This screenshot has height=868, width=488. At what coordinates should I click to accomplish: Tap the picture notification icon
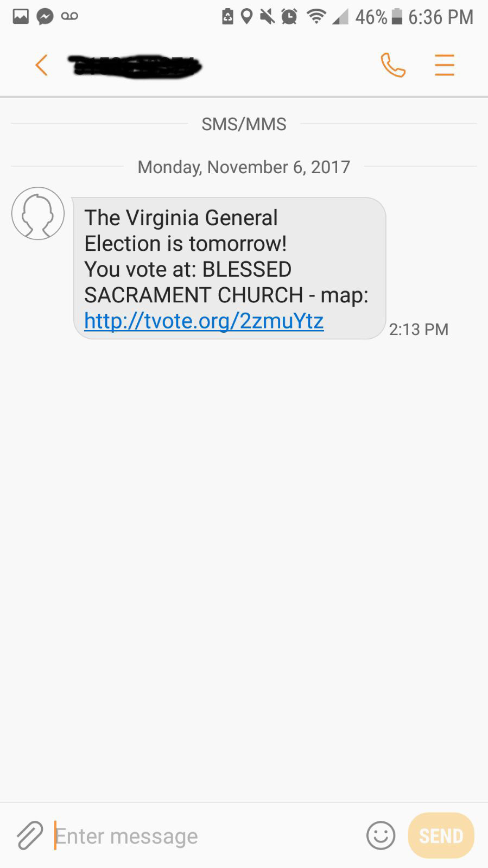click(21, 17)
